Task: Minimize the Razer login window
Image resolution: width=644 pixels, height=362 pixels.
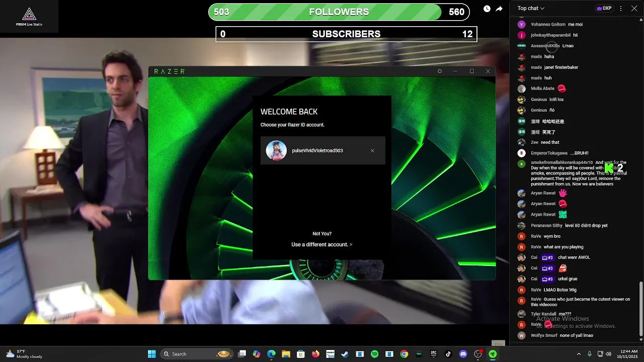Action: click(455, 71)
